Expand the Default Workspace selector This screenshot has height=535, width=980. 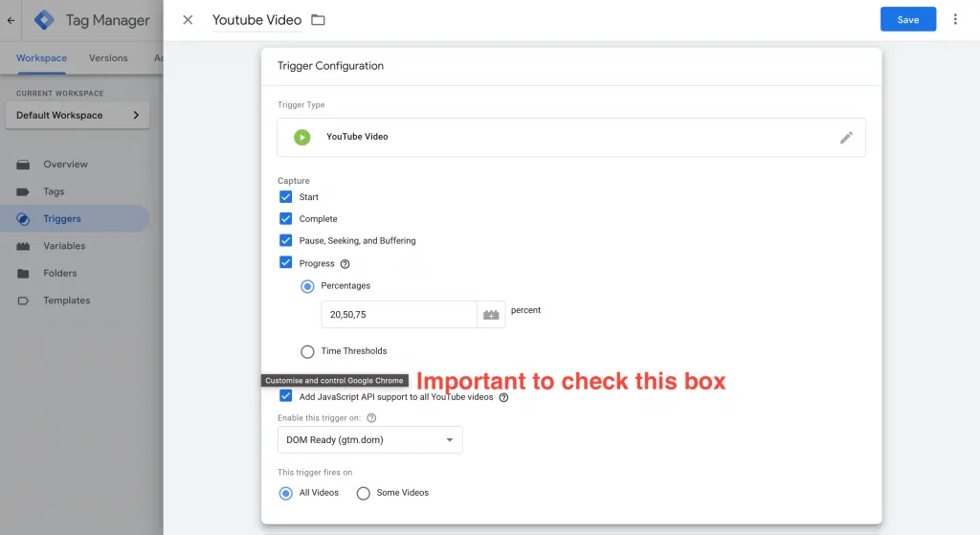tap(78, 115)
